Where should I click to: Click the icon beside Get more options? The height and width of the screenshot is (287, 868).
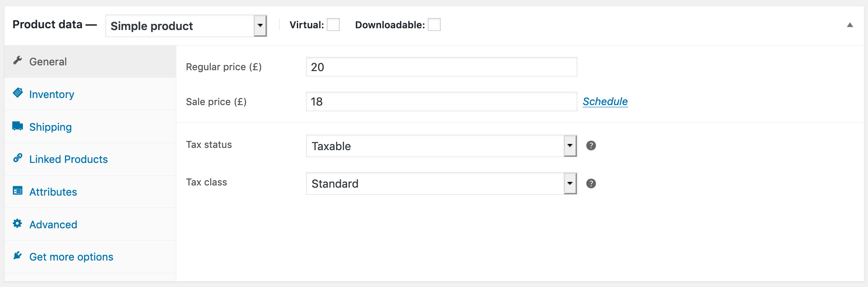tap(18, 255)
